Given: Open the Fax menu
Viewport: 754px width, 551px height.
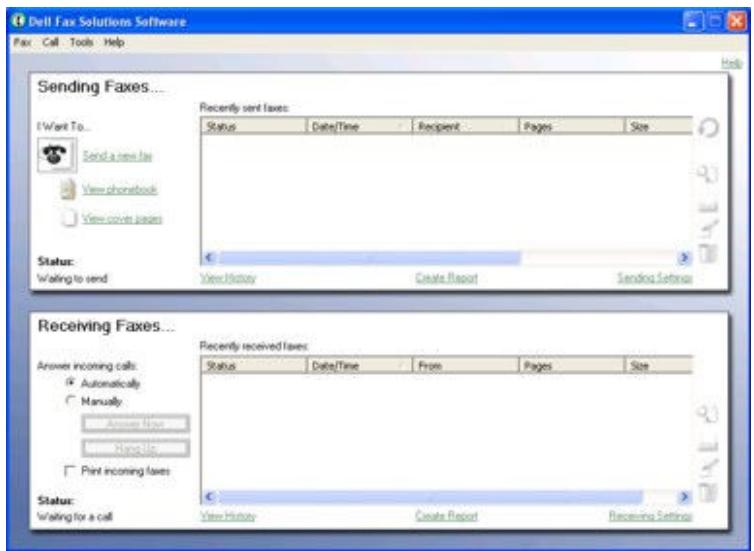Looking at the screenshot, I should tap(22, 42).
